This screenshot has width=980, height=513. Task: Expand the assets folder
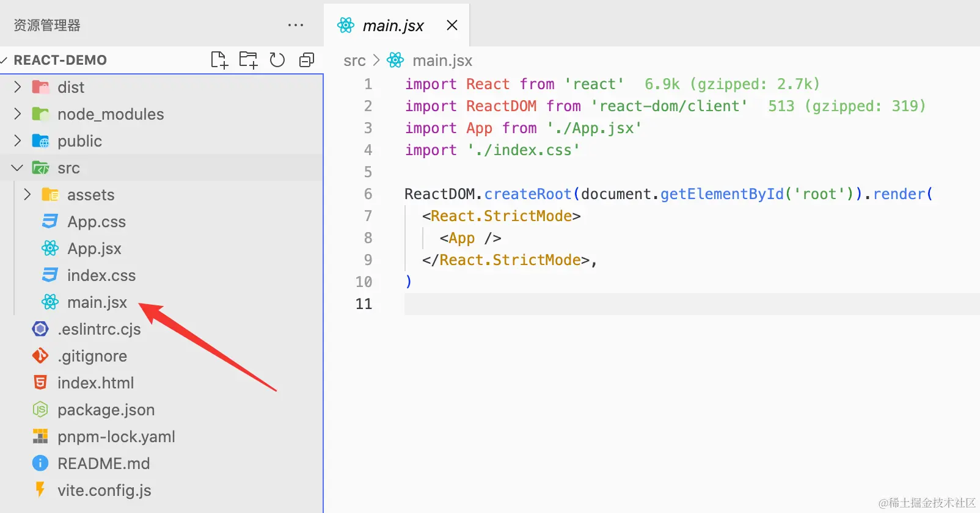point(27,195)
